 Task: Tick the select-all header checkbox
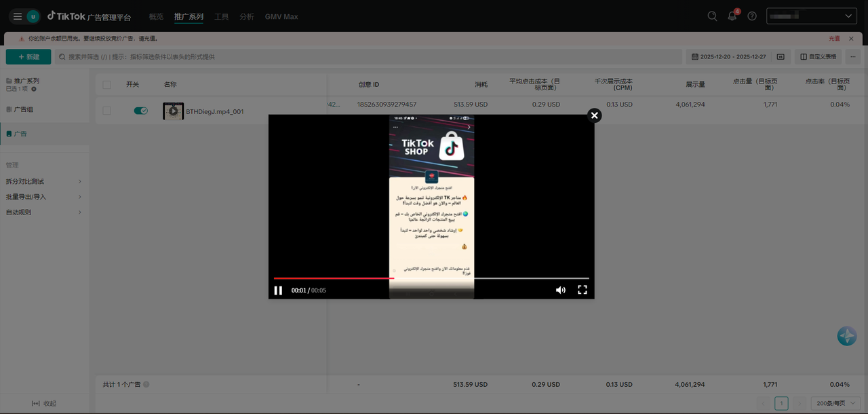(107, 85)
